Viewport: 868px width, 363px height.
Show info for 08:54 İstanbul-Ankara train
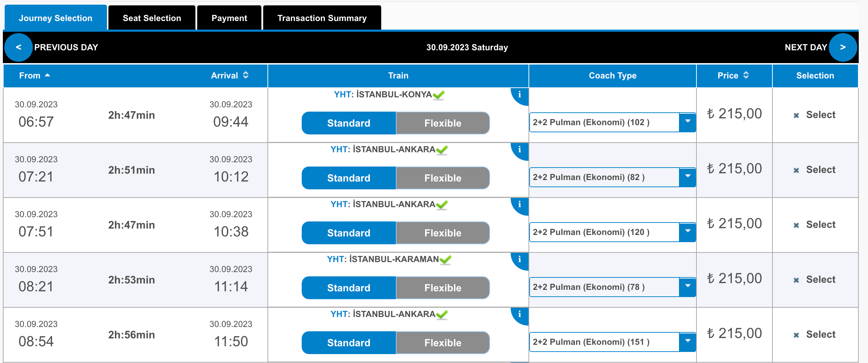[520, 315]
